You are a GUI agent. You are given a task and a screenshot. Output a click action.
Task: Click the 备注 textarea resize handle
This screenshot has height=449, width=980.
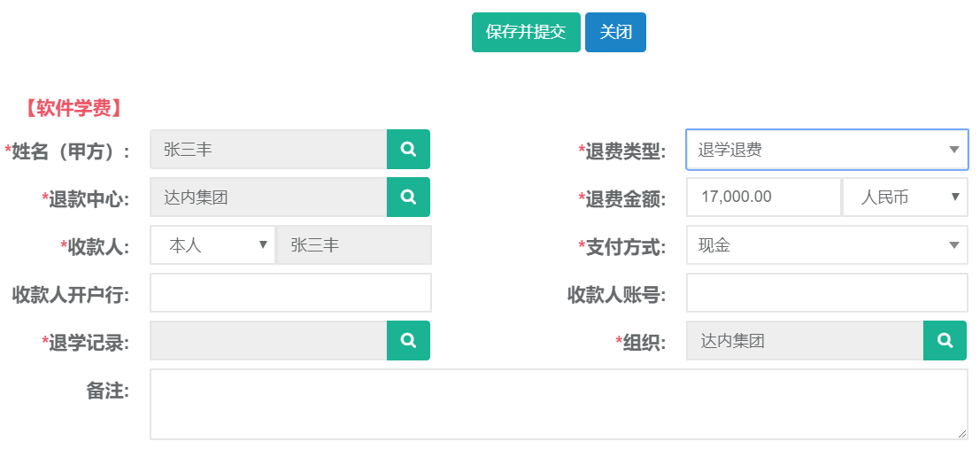click(962, 434)
